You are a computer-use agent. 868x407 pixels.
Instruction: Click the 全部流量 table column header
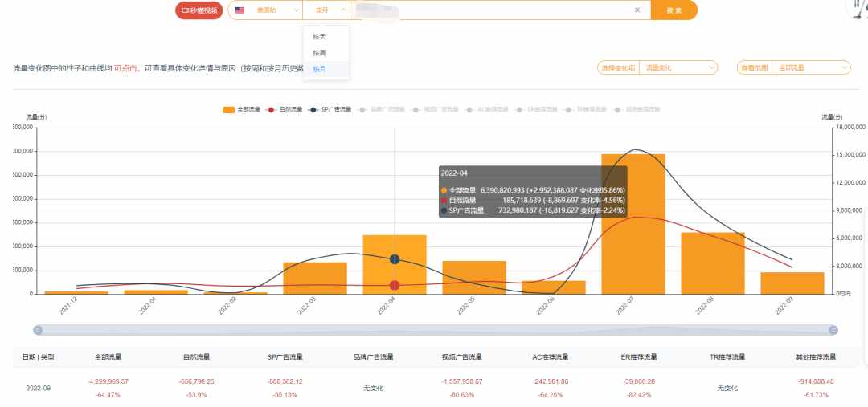point(108,357)
